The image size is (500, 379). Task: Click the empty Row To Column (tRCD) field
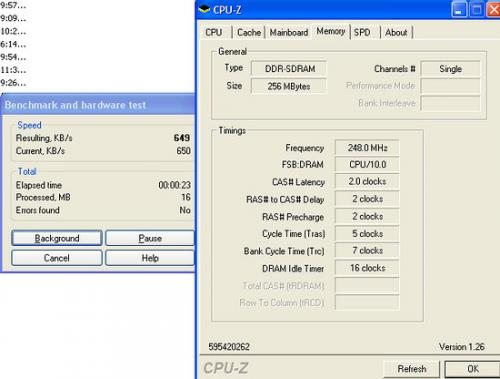[x=367, y=303]
